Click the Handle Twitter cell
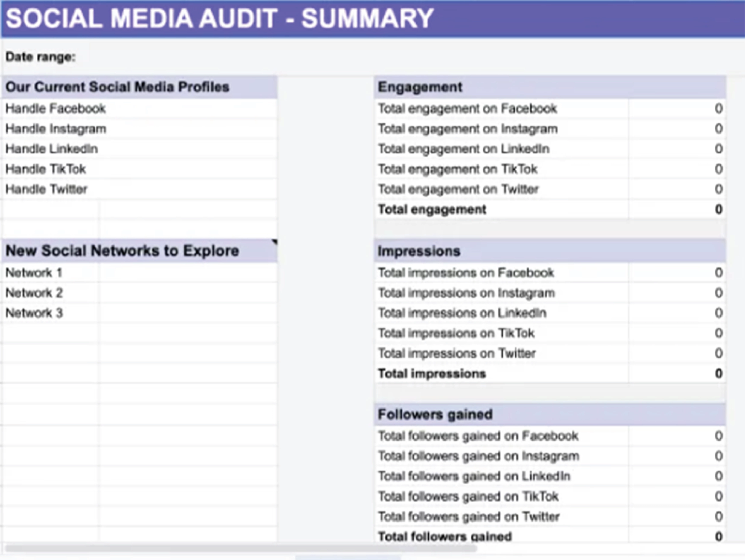The height and width of the screenshot is (560, 745). 46,189
